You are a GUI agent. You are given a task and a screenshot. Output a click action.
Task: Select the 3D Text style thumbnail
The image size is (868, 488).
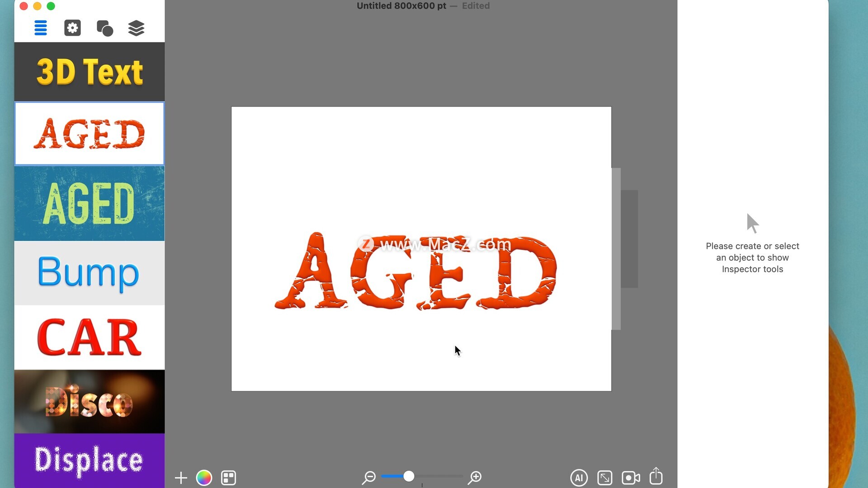coord(90,71)
